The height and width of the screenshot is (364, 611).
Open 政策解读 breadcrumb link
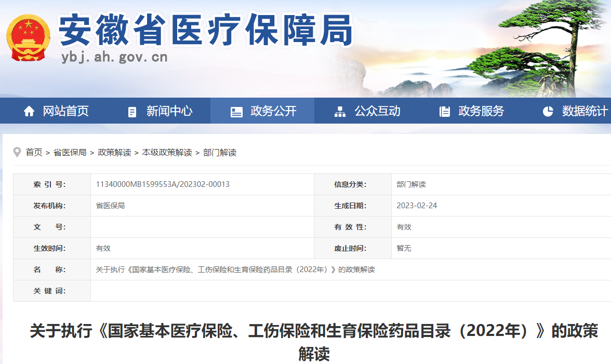pos(114,152)
